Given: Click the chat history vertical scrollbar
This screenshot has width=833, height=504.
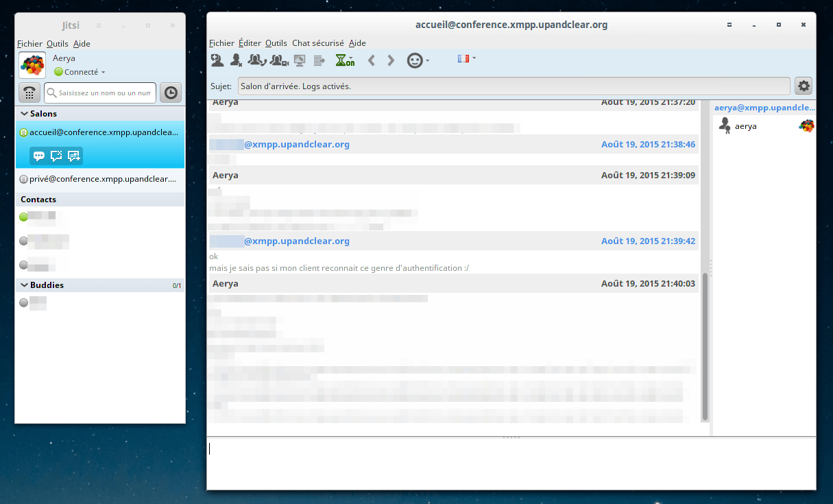Looking at the screenshot, I should pos(705,347).
